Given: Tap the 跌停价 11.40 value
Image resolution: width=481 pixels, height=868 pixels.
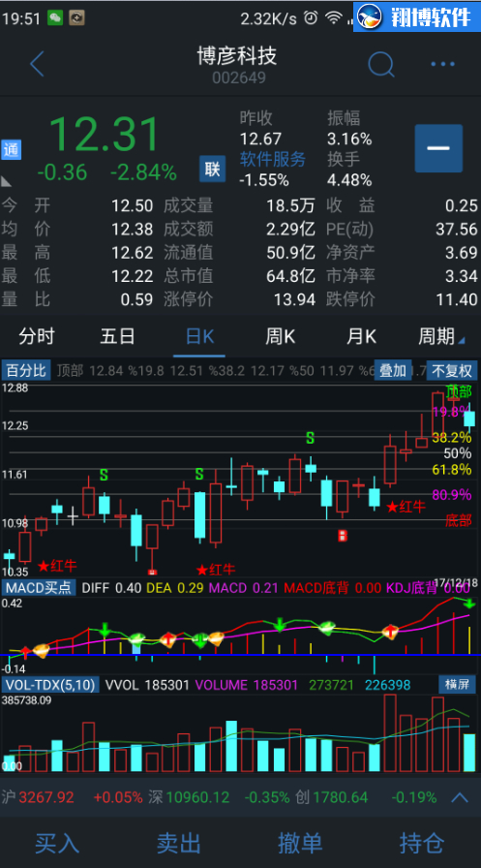Looking at the screenshot, I should pos(457,300).
